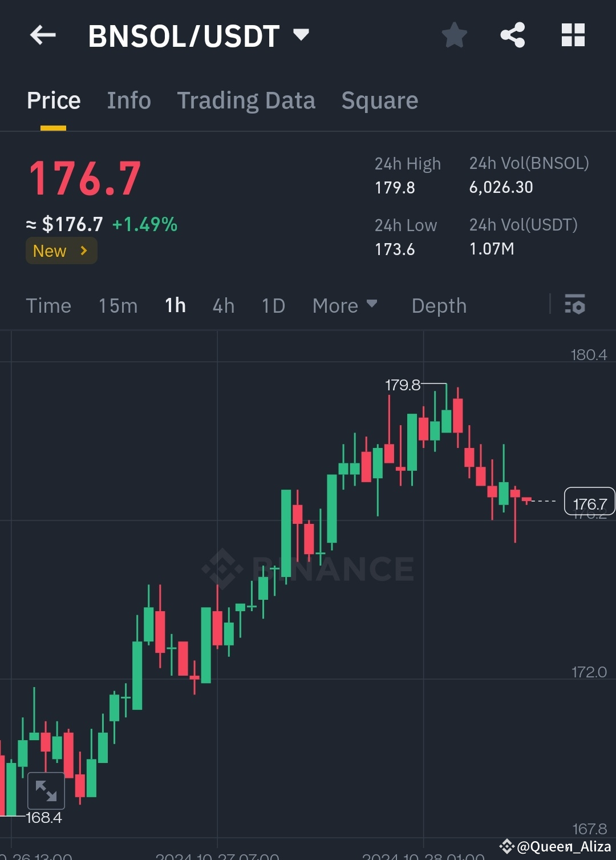Expand the chart to fullscreen
Image resolution: width=616 pixels, height=860 pixels.
46,790
